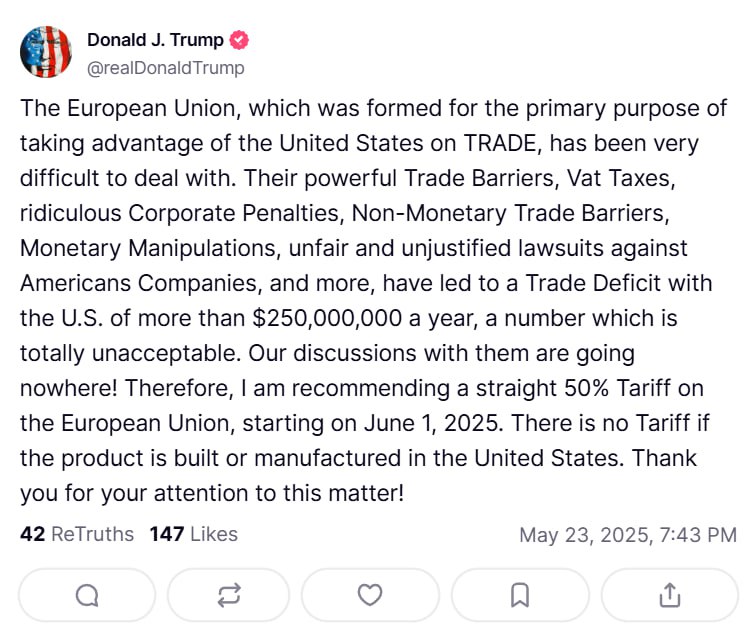Open Donald J. Trump's profile name
The height and width of the screenshot is (638, 754).
(x=156, y=41)
